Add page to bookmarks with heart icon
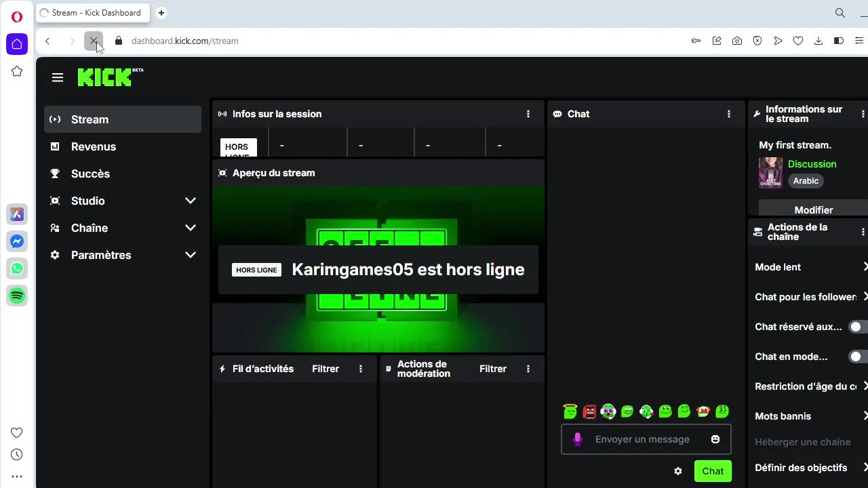 (x=798, y=41)
